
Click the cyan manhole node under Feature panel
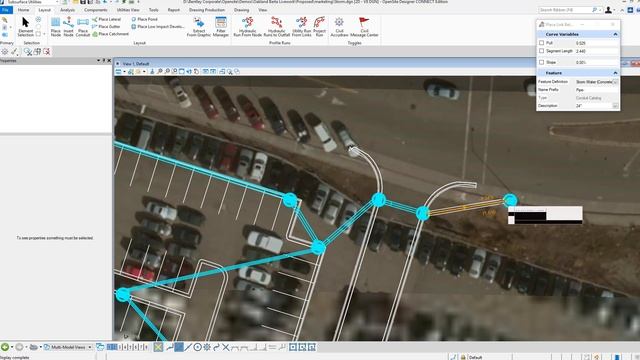(x=510, y=200)
